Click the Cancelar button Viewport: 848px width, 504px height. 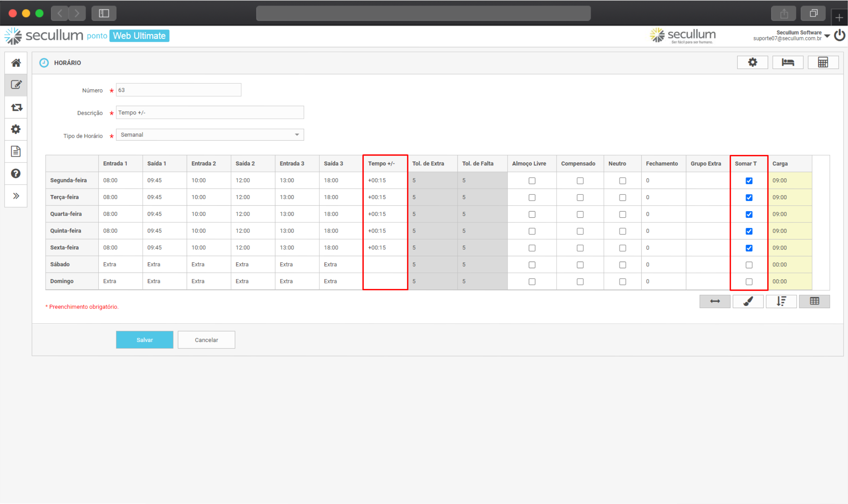tap(206, 340)
